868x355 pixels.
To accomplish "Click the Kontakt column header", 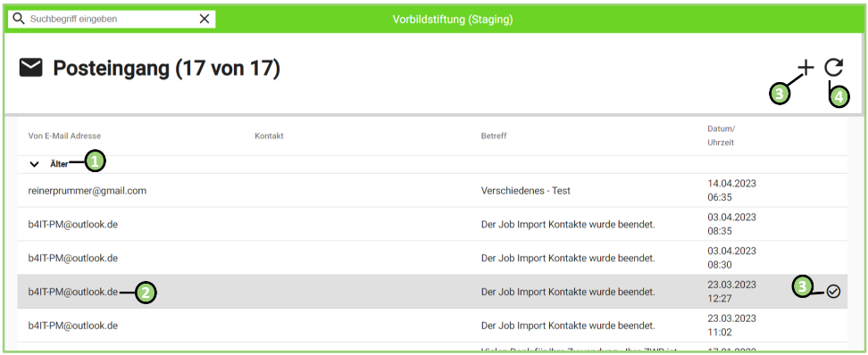I will [269, 136].
